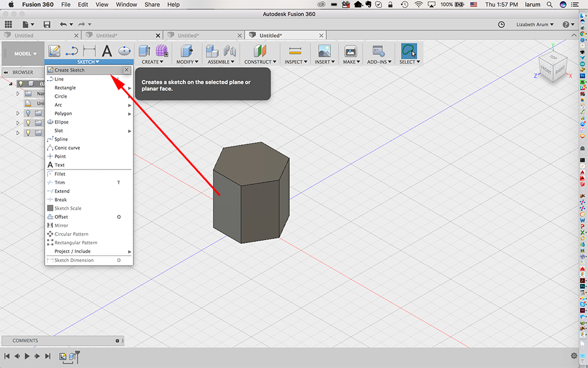The image size is (588, 368).
Task: Select the Press Pull modify icon
Action: point(186,51)
